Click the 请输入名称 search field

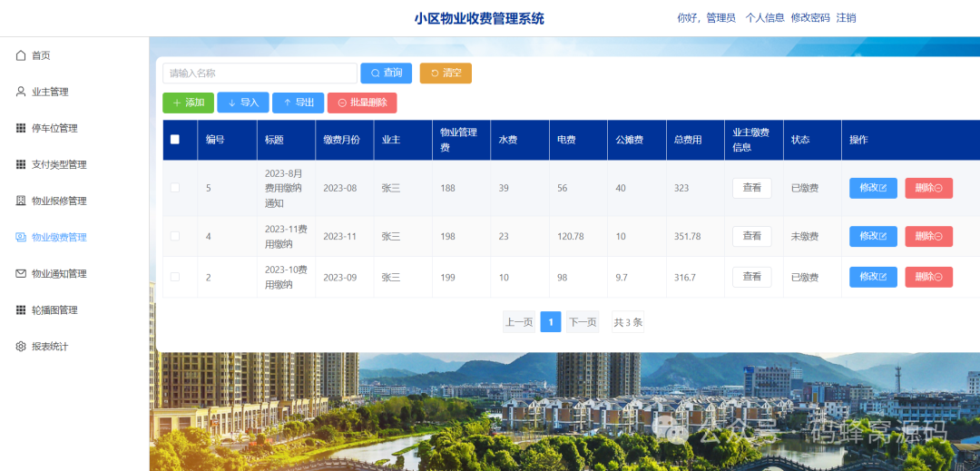pos(260,74)
